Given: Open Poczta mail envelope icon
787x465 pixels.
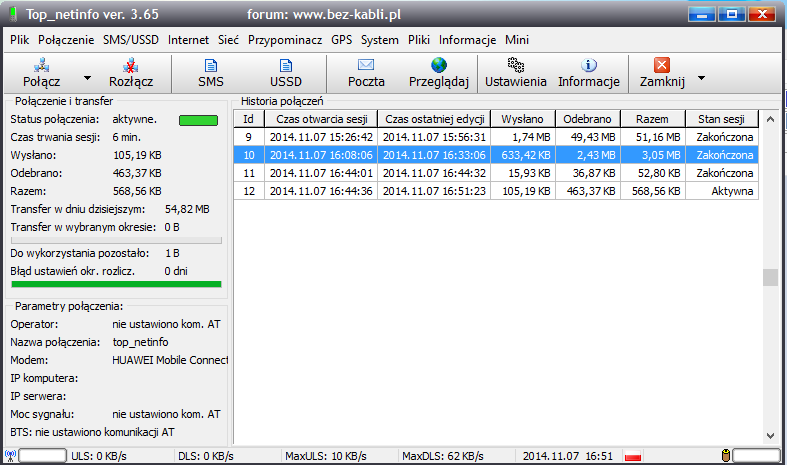Looking at the screenshot, I should [x=365, y=65].
